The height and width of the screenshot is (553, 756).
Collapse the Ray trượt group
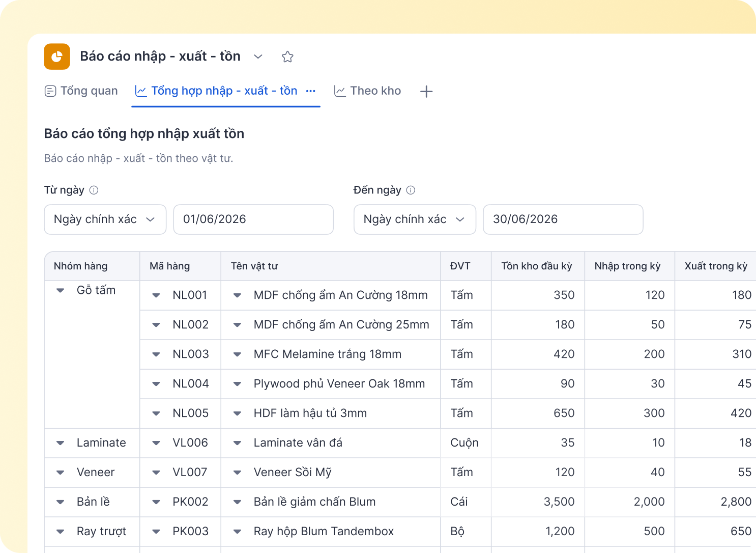pyautogui.click(x=60, y=532)
